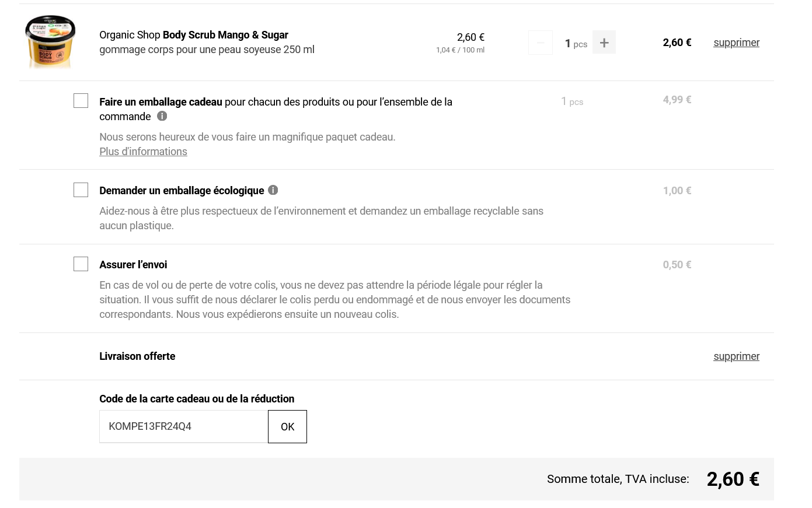Decrease product quantity with minus button
Viewport: 812px width, 508px height.
coord(540,43)
